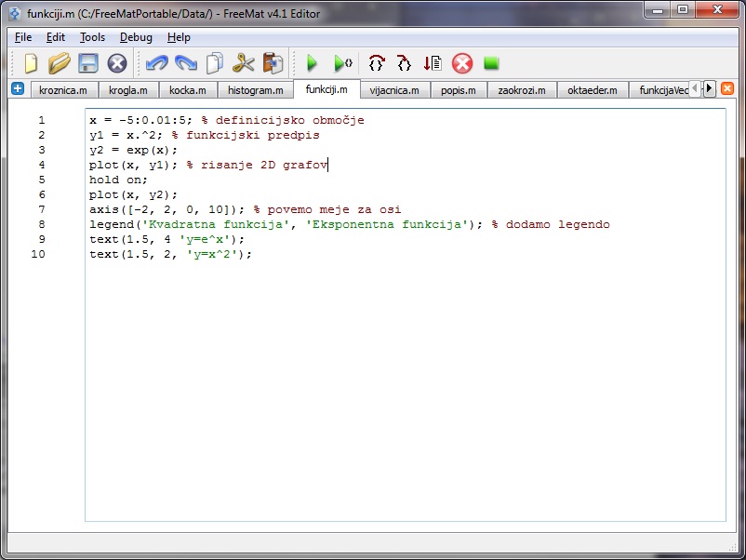Switch to the vijacnica.m tab

pyautogui.click(x=394, y=90)
